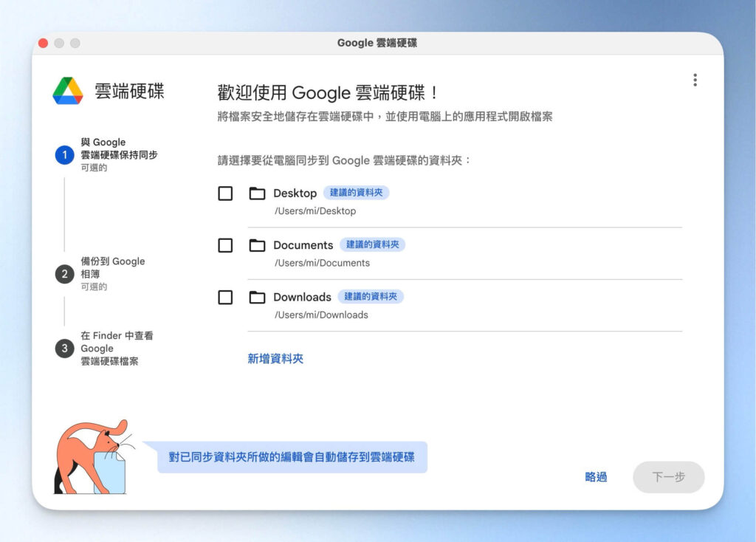Click the 略過 skip button
756x542 pixels.
coord(596,477)
